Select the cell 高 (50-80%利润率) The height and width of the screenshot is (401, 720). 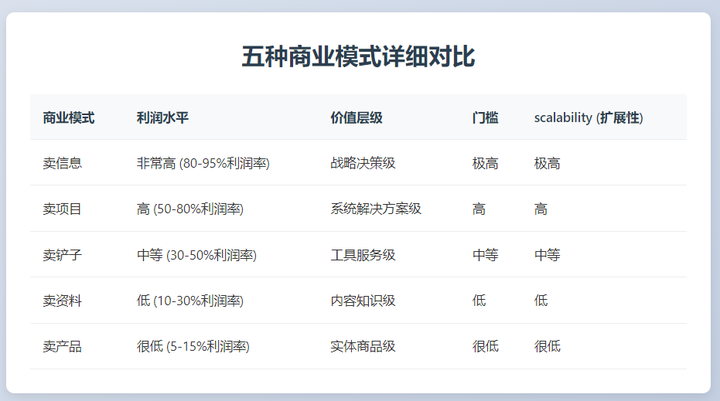(x=190, y=209)
